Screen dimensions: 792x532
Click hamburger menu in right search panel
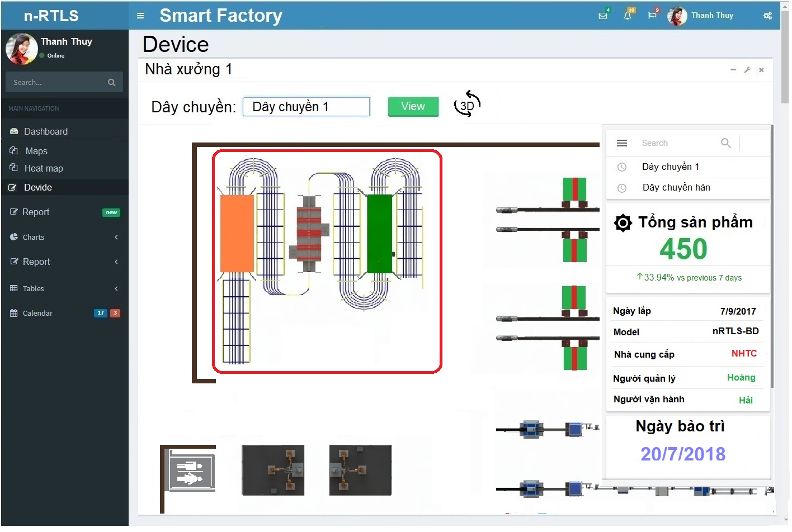[x=621, y=143]
